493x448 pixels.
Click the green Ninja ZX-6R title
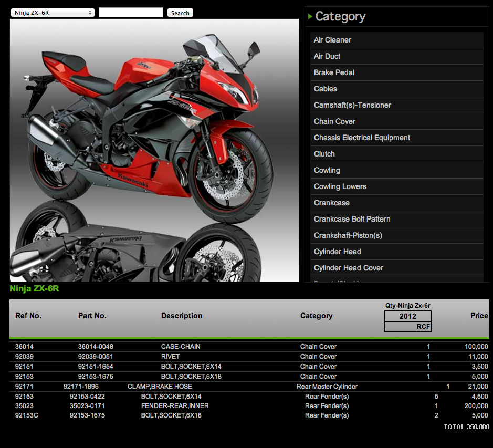pos(34,288)
